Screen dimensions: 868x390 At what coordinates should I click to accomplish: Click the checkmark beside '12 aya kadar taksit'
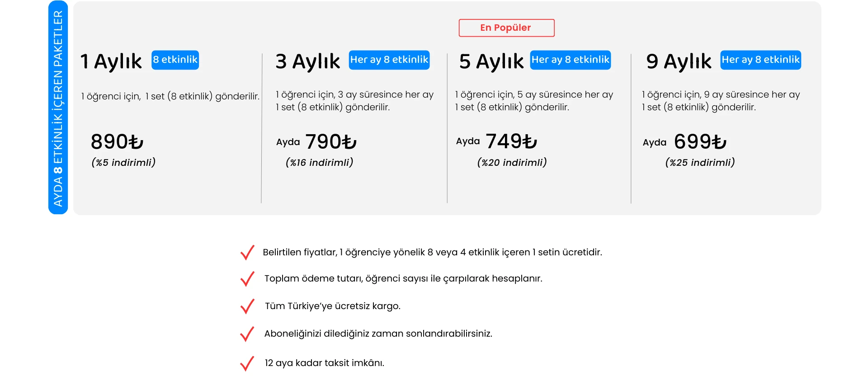coord(247,363)
